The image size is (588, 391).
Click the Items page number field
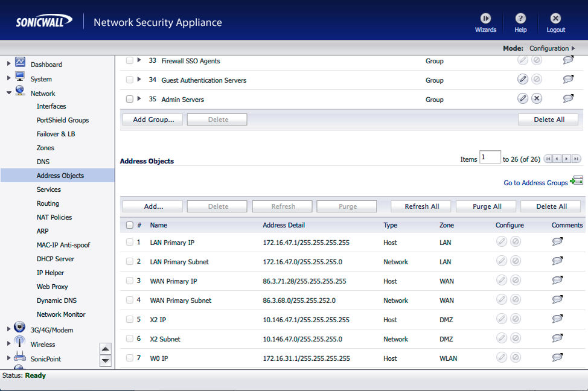(x=490, y=157)
